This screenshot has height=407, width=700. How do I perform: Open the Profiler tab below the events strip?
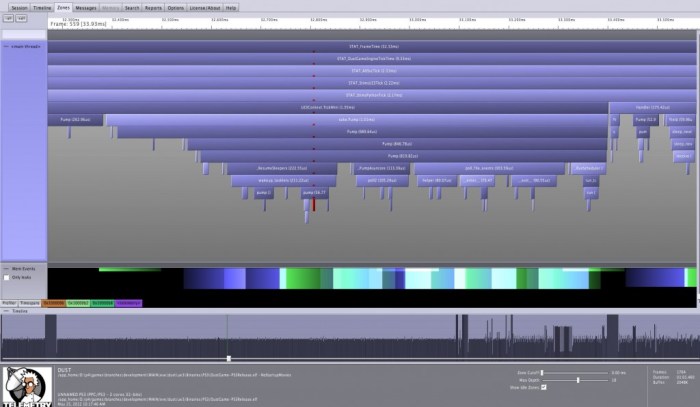point(9,302)
